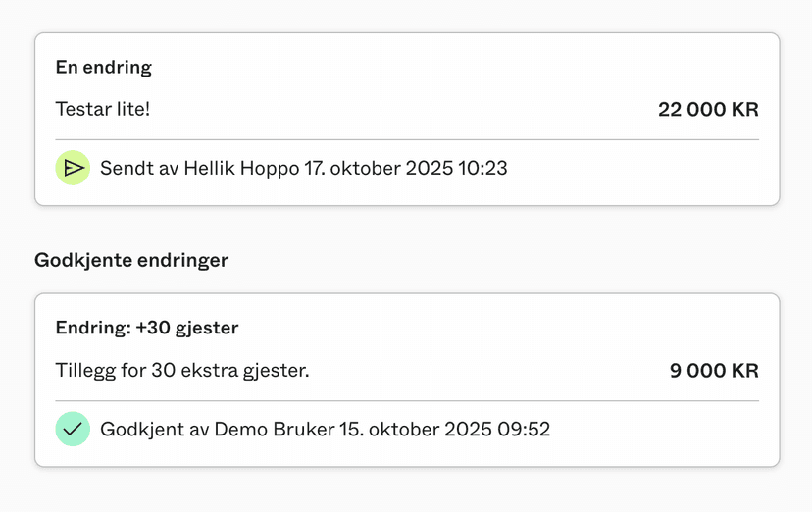Open the "En endring" card title

[x=104, y=68]
